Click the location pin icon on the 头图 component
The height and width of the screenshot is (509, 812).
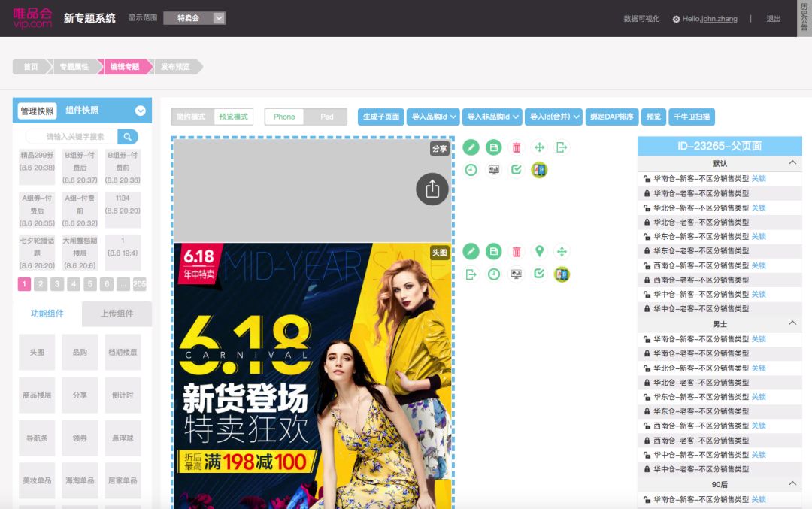point(539,253)
